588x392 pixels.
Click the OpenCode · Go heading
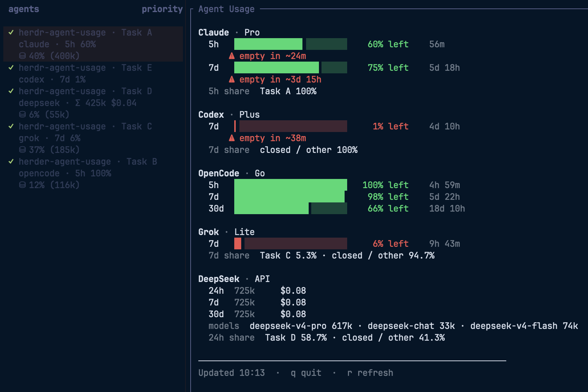click(232, 173)
